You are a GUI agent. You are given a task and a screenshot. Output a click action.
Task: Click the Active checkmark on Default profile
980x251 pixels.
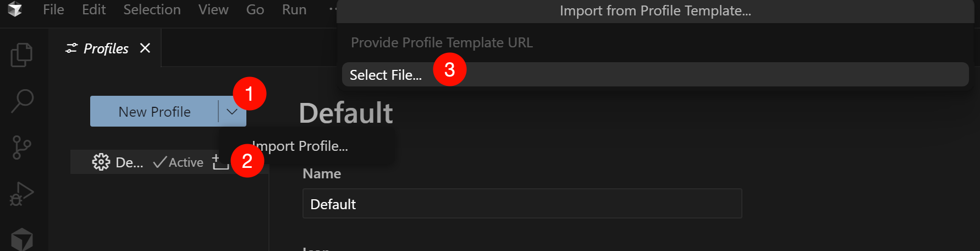pyautogui.click(x=178, y=162)
